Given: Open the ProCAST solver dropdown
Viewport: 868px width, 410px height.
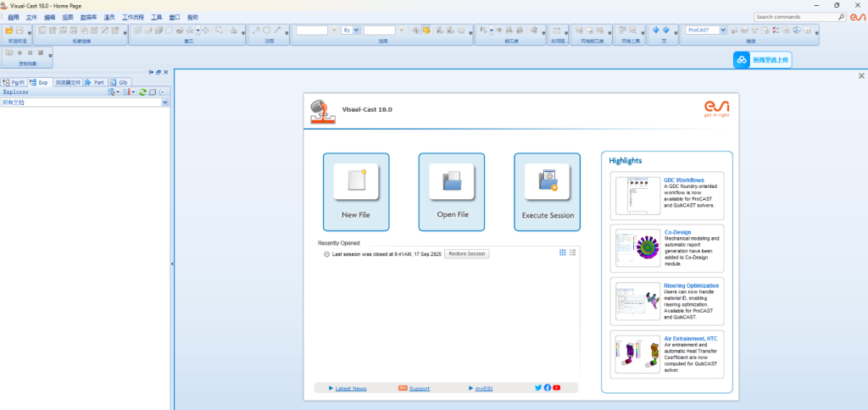Looking at the screenshot, I should [x=723, y=30].
